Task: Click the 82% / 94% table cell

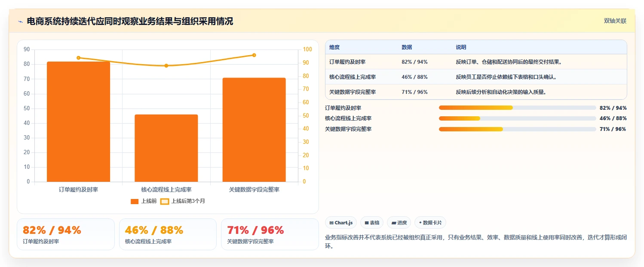Action: coord(414,62)
